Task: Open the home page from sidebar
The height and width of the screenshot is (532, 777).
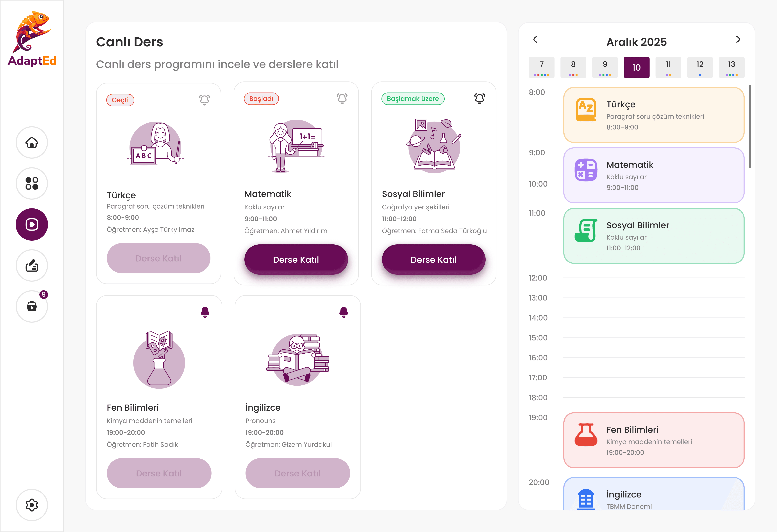Action: click(32, 142)
